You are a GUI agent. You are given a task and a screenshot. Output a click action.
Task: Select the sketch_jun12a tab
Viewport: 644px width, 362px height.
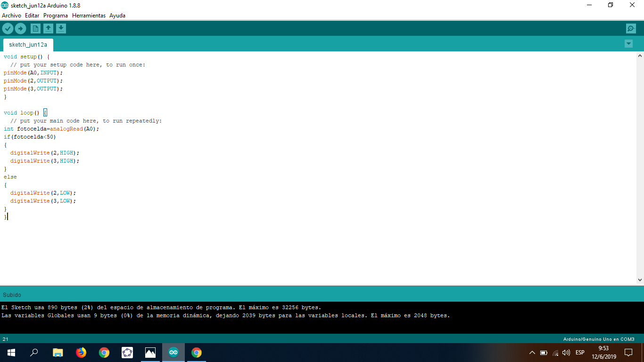click(28, 45)
